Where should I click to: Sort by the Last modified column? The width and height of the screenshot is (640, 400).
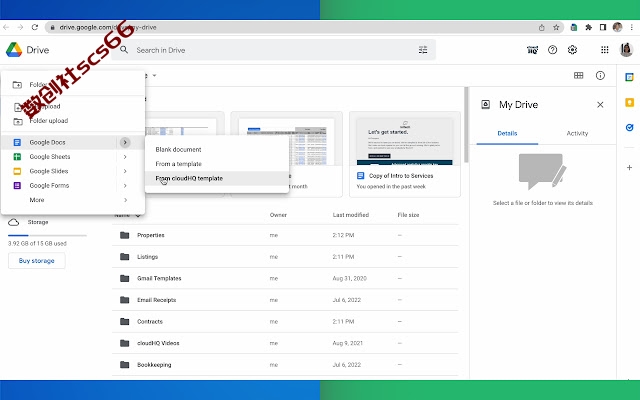click(351, 215)
